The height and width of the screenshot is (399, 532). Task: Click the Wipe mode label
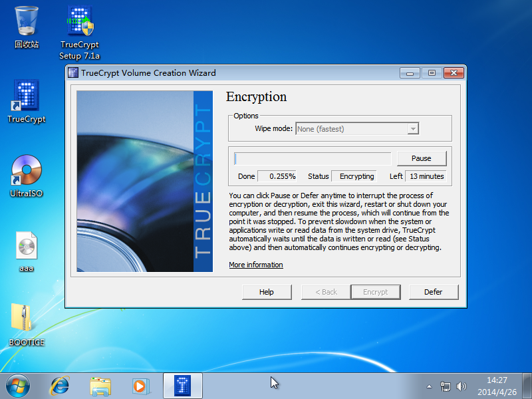(273, 128)
